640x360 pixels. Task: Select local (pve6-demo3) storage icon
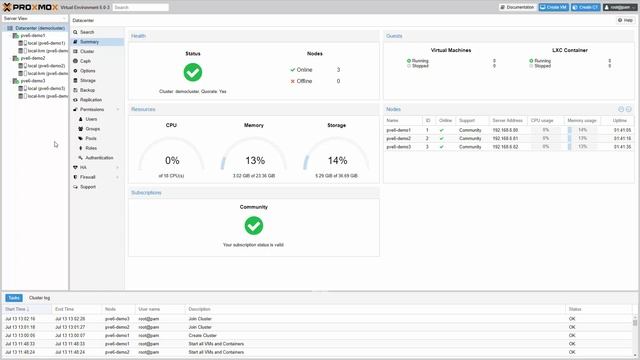tap(22, 89)
